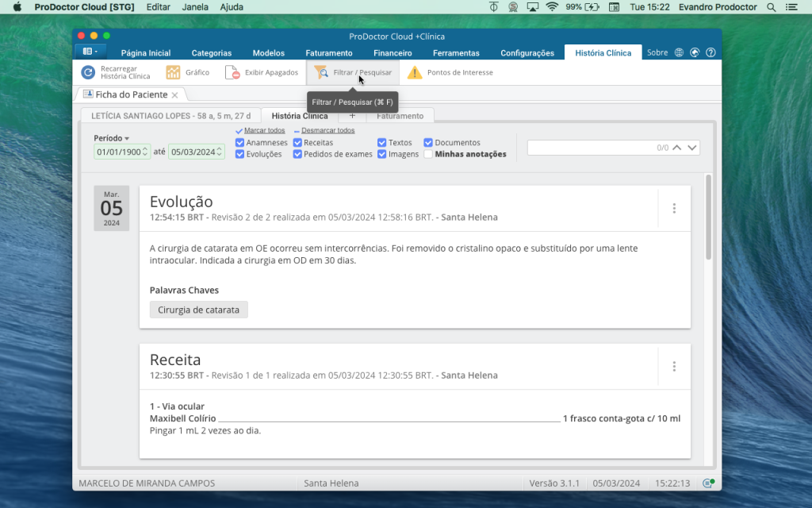Open the Categorias ribbon tab

211,53
